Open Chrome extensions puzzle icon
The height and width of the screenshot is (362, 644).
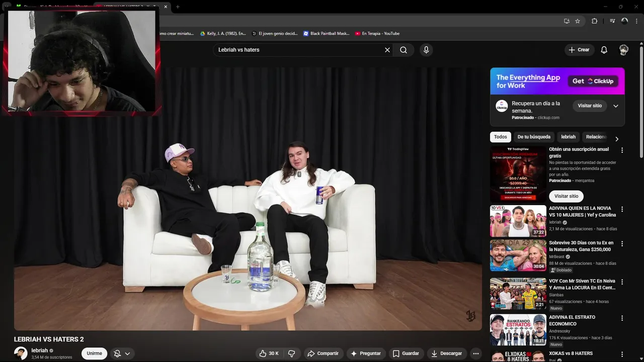click(595, 21)
